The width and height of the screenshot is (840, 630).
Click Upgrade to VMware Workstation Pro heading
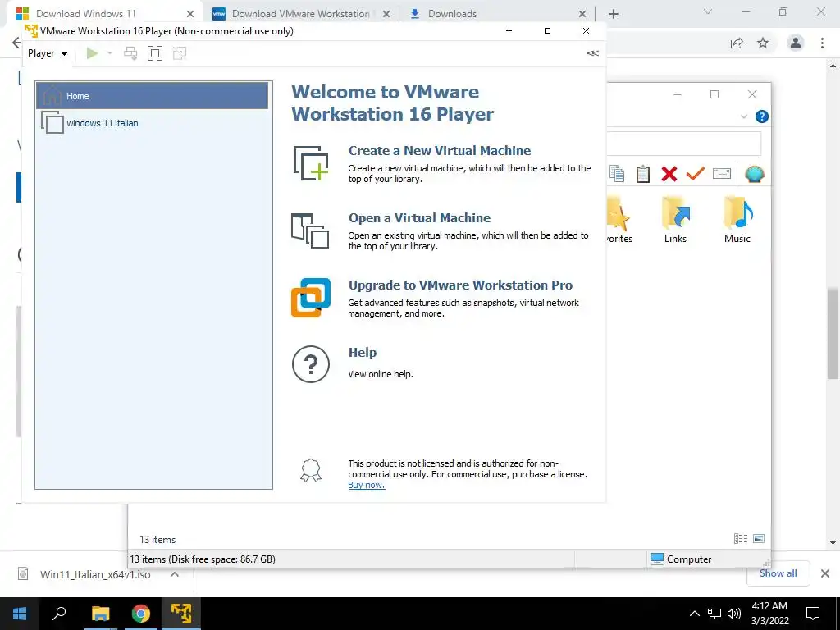coord(460,285)
